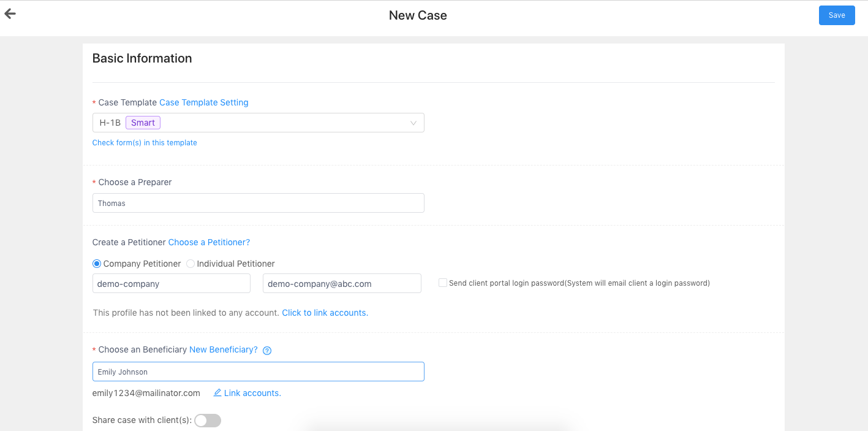Click the Click to link accounts link

325,313
